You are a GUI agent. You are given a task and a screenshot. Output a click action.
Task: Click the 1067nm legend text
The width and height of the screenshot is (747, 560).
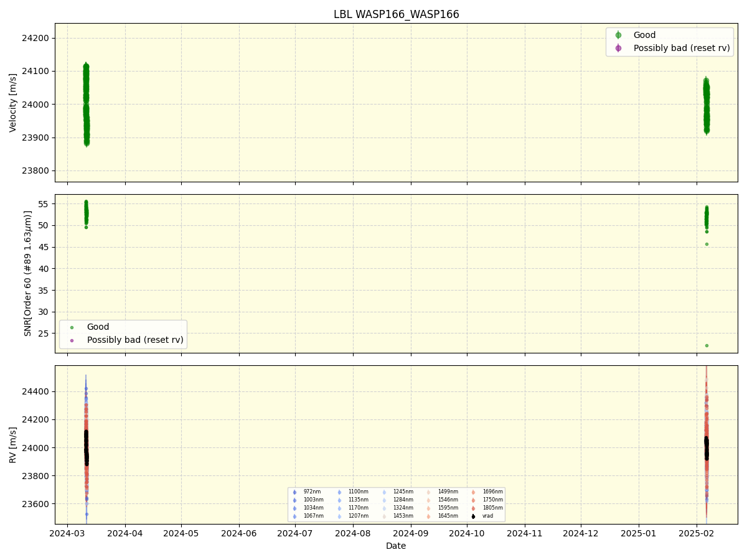(x=314, y=516)
